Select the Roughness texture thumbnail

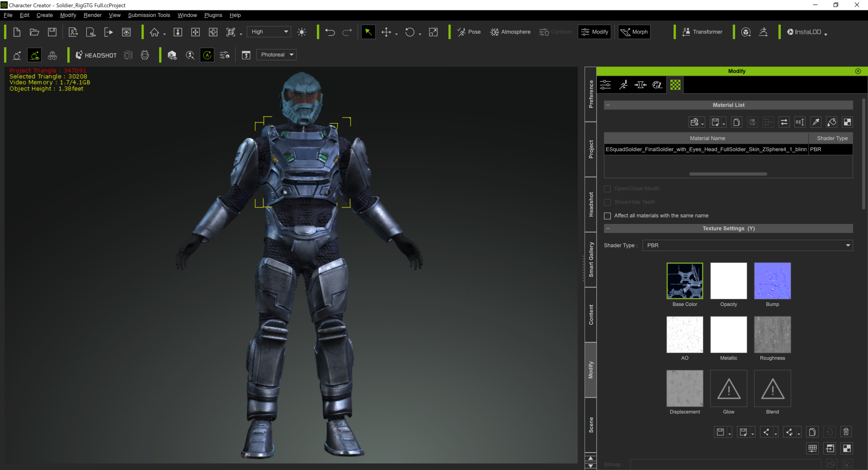pos(773,335)
